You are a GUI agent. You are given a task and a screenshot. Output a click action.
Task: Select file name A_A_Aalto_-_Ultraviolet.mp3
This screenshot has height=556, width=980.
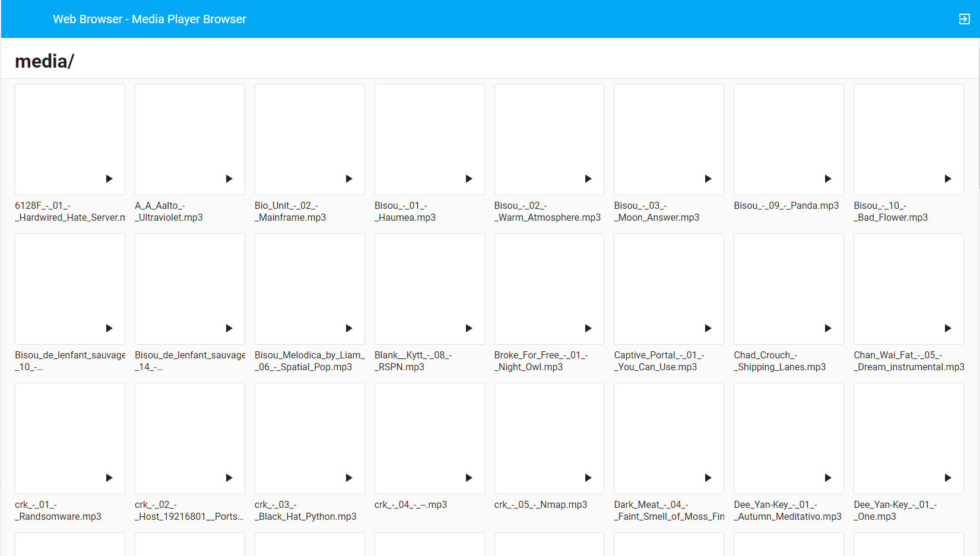coord(169,212)
